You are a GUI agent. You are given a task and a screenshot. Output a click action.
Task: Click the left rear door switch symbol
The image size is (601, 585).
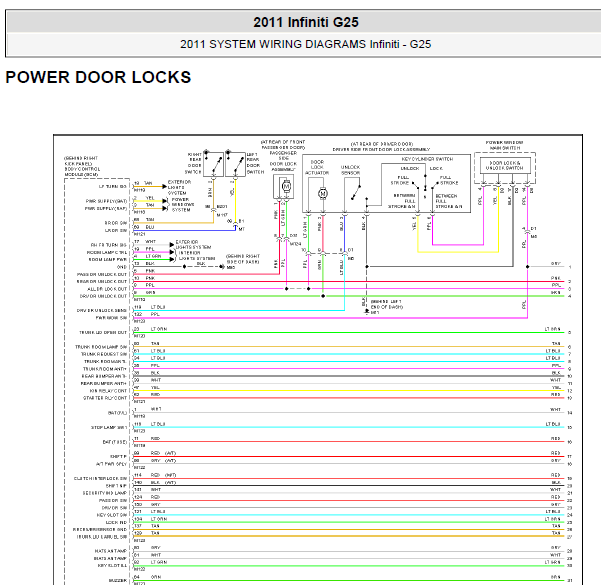click(235, 164)
